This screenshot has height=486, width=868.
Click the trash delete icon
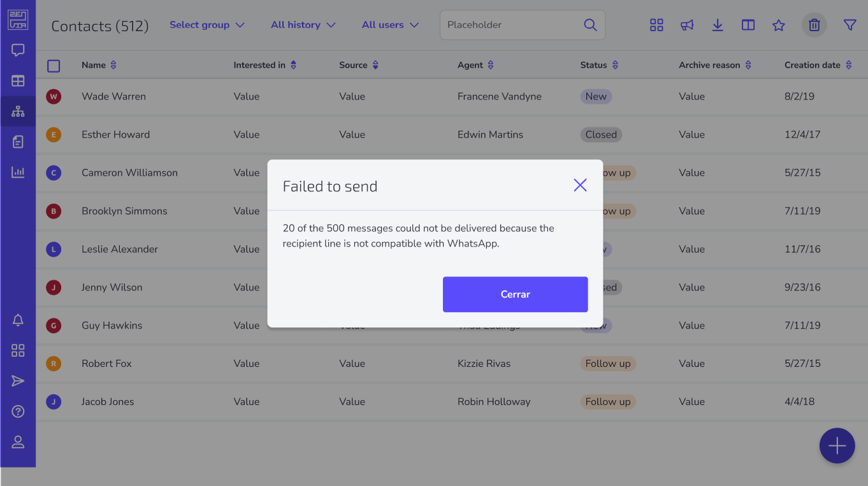(x=814, y=25)
